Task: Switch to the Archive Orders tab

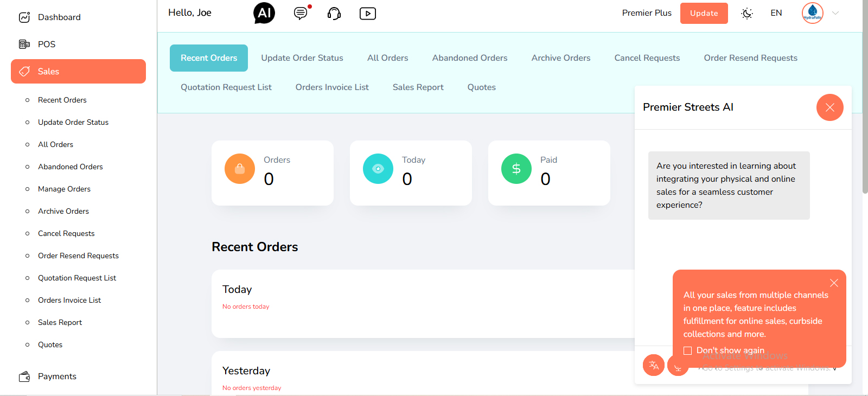Action: pyautogui.click(x=561, y=58)
